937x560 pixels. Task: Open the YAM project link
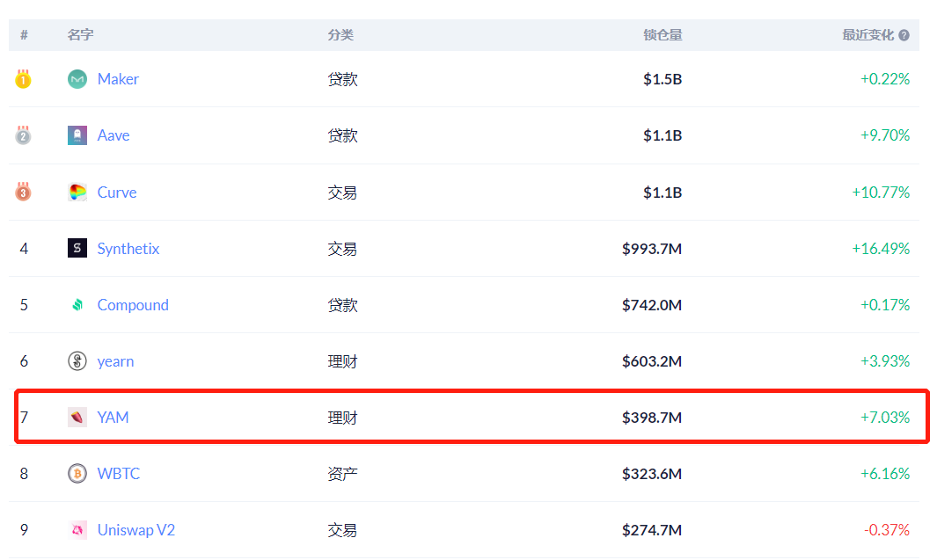[x=113, y=418]
